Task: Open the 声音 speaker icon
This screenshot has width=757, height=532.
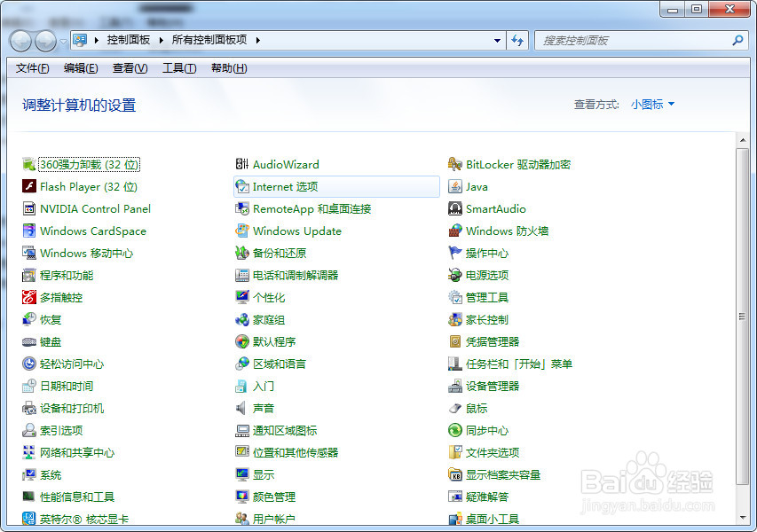Action: [x=242, y=409]
